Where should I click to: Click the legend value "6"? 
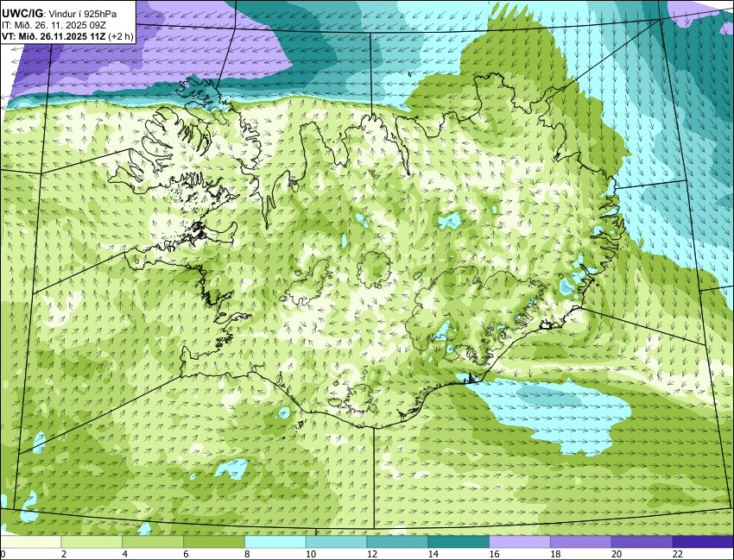187,554
